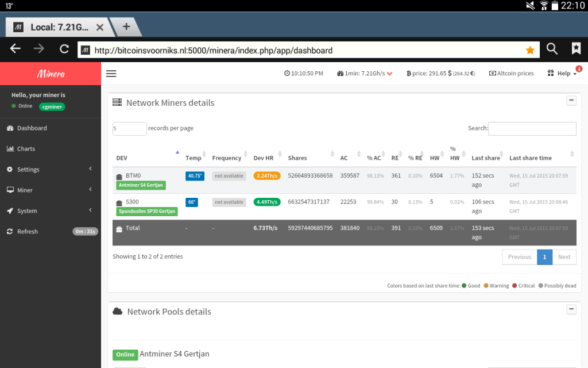Close the Local 7.21G tab

point(99,27)
